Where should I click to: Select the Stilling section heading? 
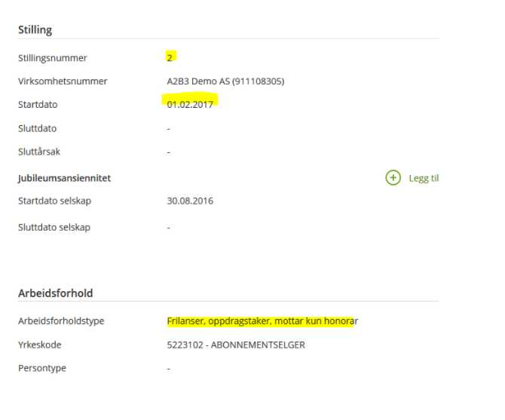35,29
